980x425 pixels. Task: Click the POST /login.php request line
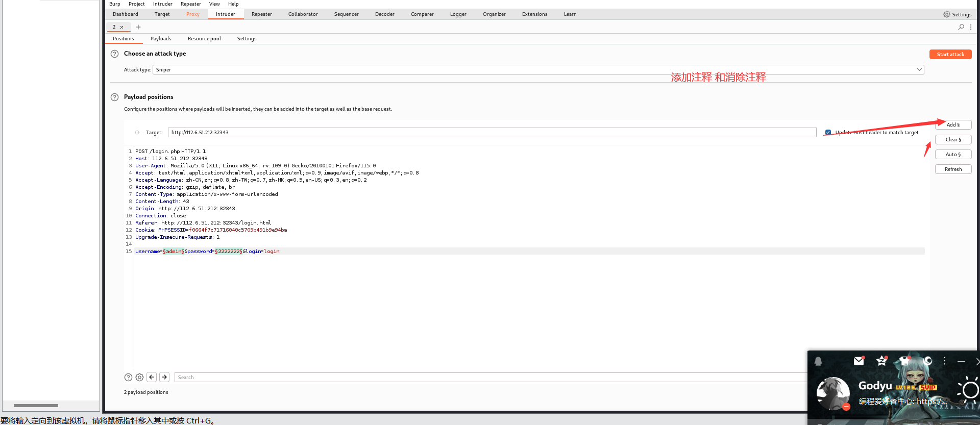[170, 152]
